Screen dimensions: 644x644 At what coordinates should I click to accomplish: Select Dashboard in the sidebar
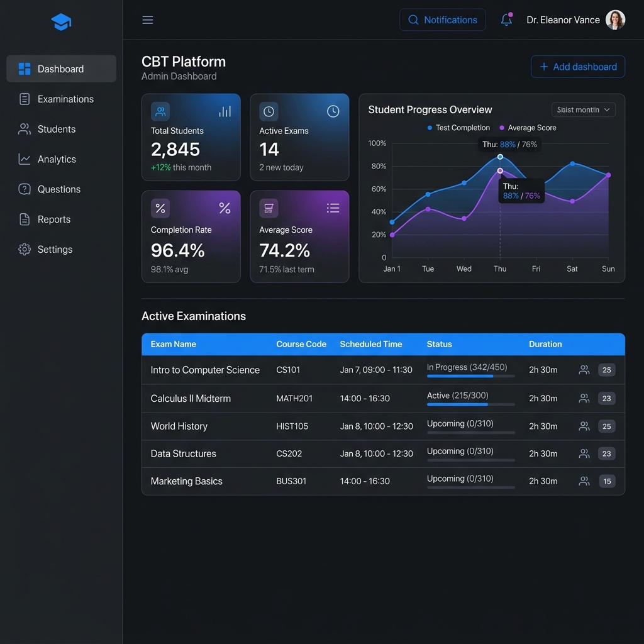61,69
